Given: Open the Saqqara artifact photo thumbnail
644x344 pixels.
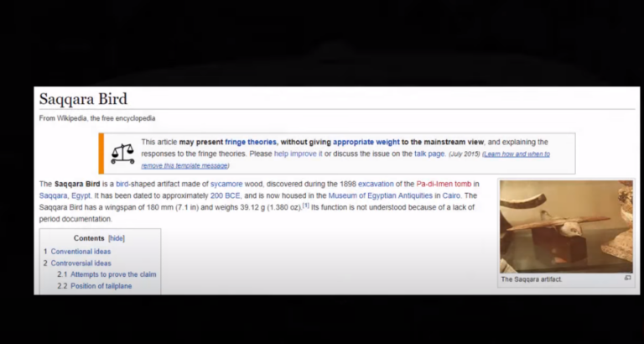Looking at the screenshot, I should point(566,227).
